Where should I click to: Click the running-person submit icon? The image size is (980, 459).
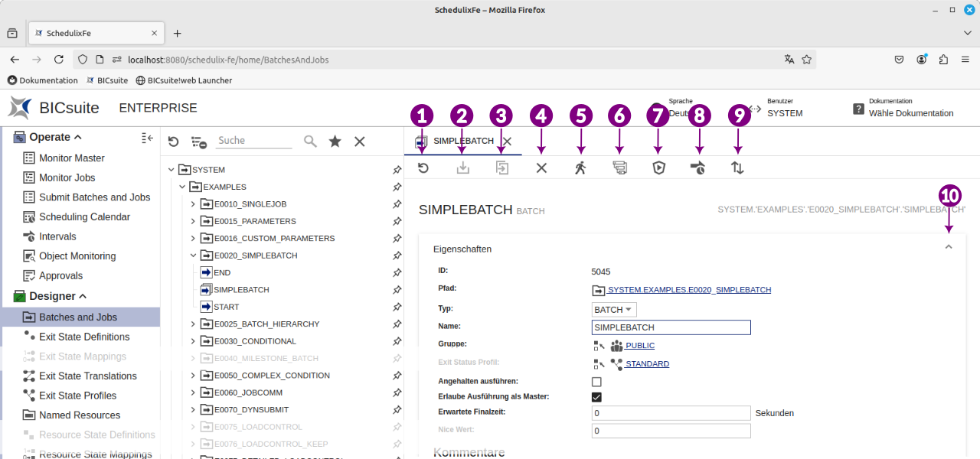(x=580, y=168)
